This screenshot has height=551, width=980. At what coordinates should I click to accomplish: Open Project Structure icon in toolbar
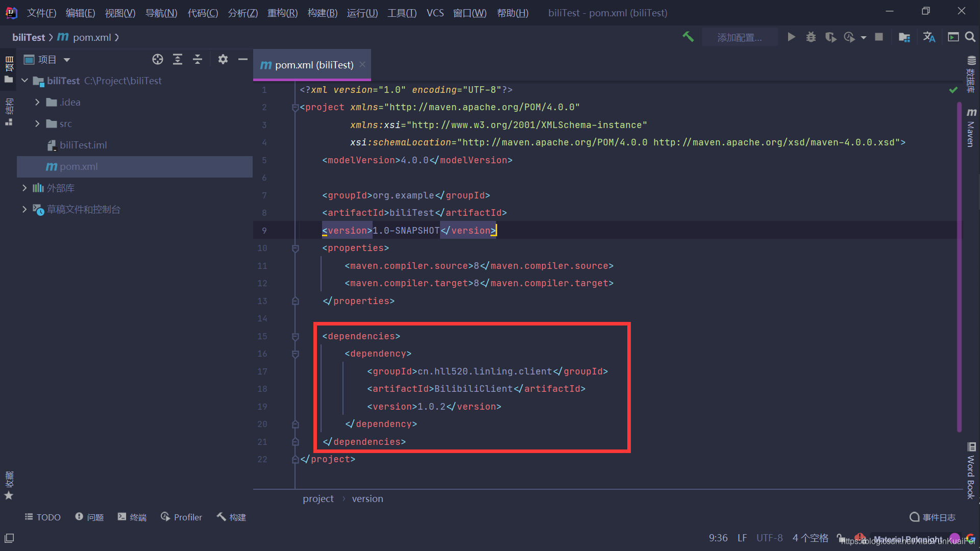904,37
